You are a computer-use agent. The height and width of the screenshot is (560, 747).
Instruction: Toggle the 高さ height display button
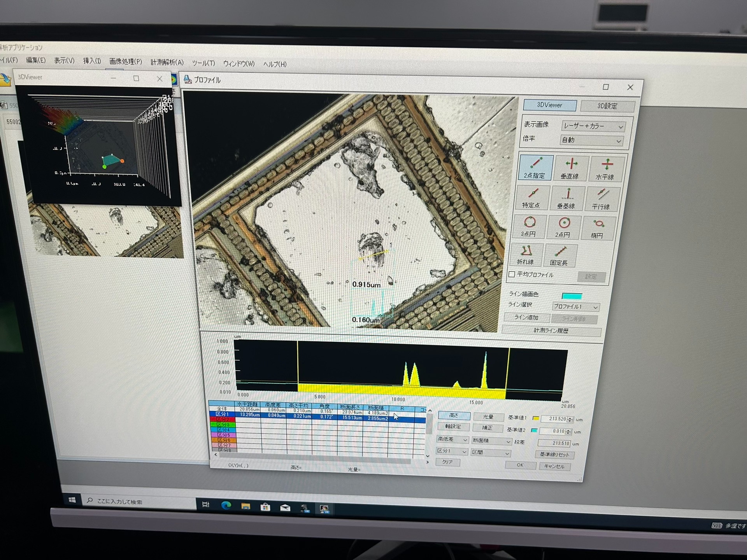[x=454, y=416]
